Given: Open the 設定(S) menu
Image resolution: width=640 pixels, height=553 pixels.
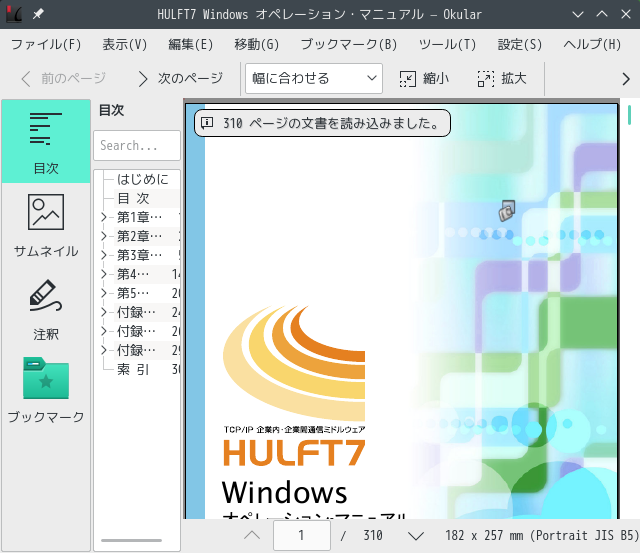Looking at the screenshot, I should [x=519, y=44].
